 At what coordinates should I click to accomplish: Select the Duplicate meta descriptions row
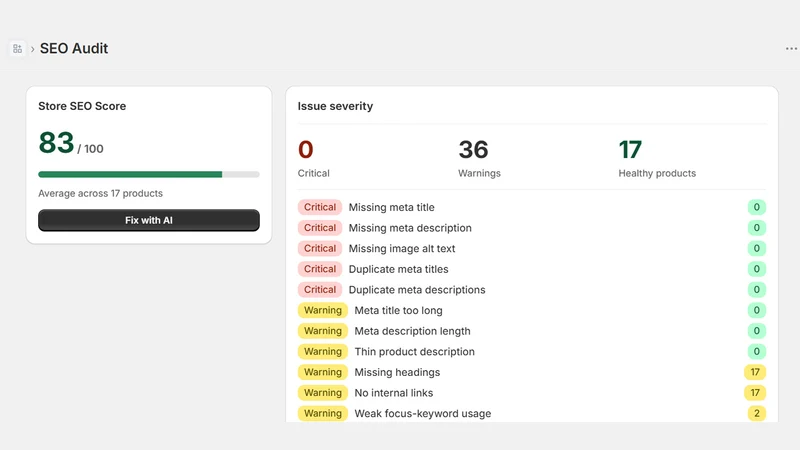(532, 290)
